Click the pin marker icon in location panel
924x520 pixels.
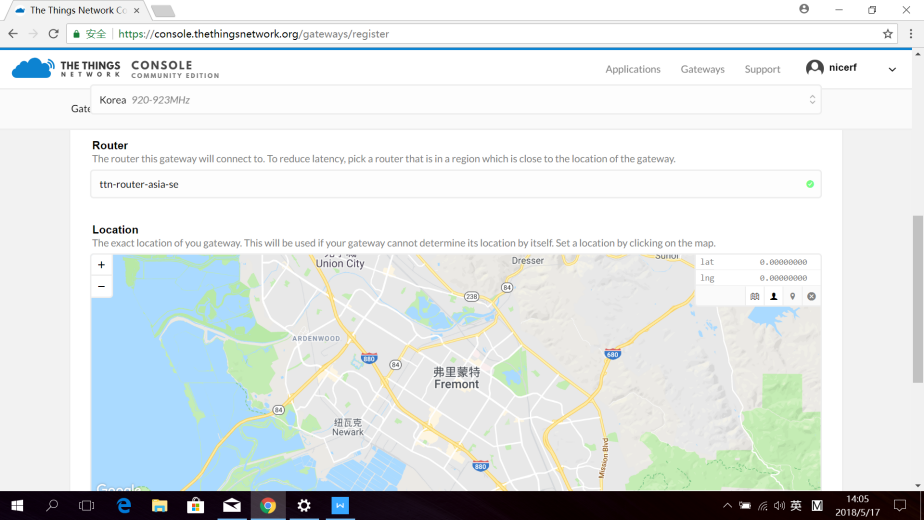pyautogui.click(x=792, y=296)
